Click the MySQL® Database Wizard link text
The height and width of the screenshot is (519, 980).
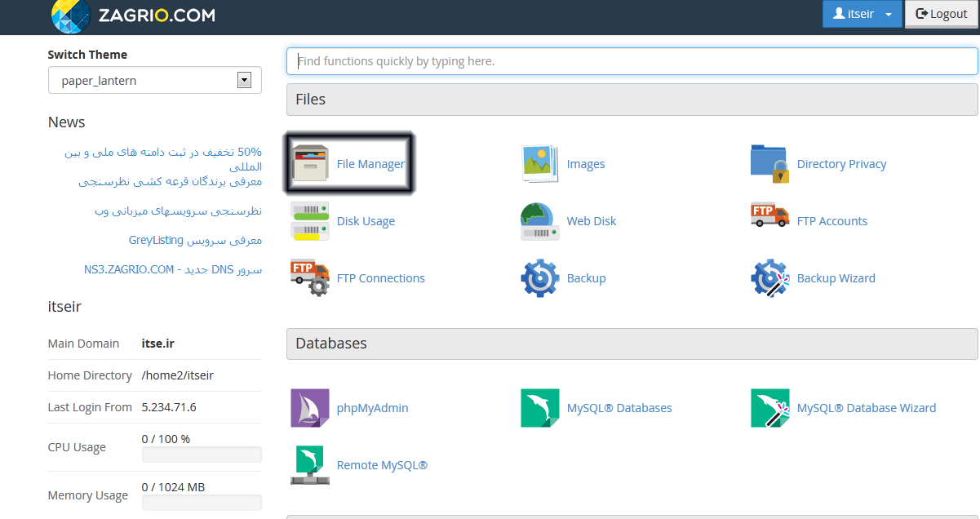(867, 408)
